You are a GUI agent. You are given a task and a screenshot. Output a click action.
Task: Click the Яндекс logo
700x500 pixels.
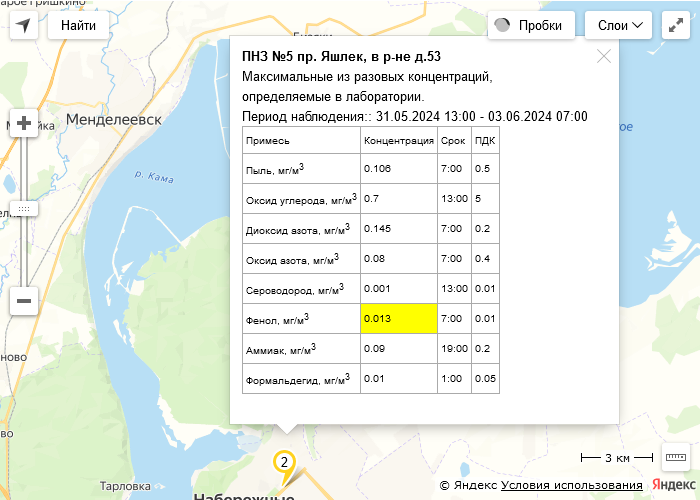click(x=674, y=485)
